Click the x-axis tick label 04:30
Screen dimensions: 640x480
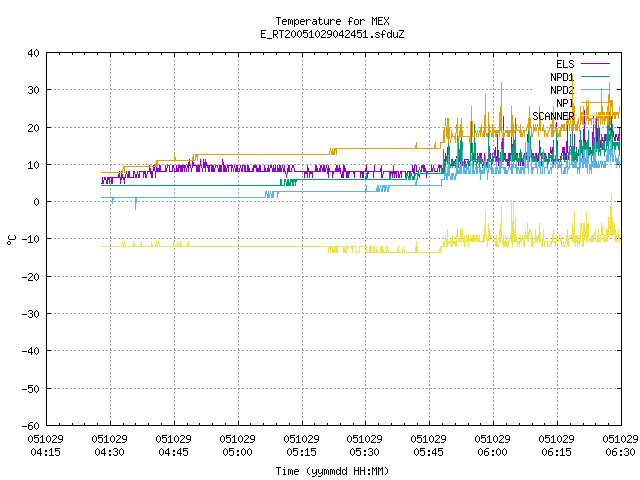pos(109,452)
